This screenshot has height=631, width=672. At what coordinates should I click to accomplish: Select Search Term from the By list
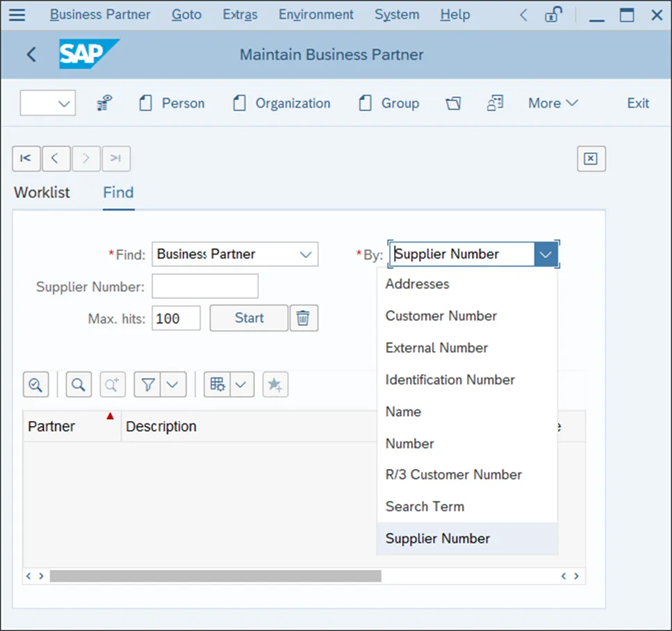tap(467, 506)
